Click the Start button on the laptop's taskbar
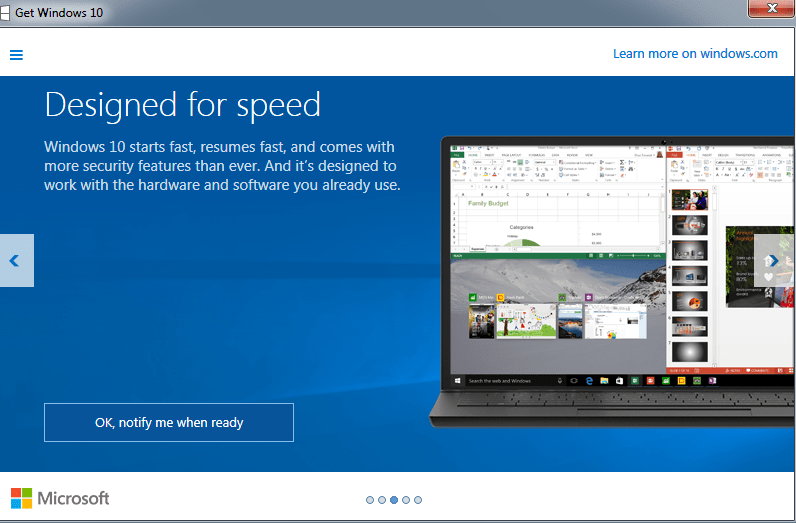796x523 pixels. pos(459,381)
